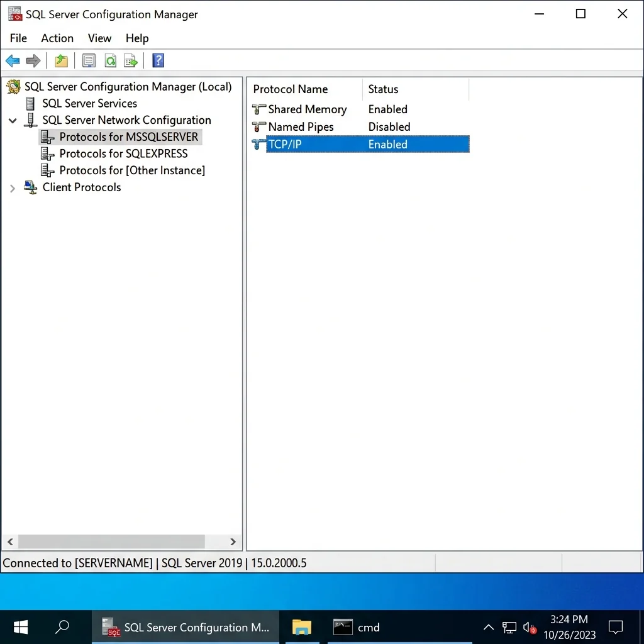The width and height of the screenshot is (644, 644).
Task: Expand the Client Protocols node
Action: 13,188
